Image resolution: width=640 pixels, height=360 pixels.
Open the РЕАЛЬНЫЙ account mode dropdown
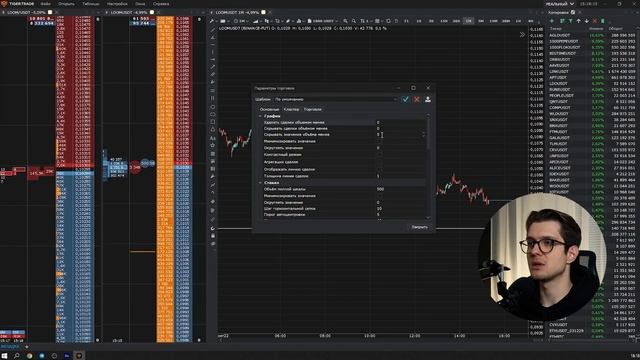pyautogui.click(x=560, y=4)
